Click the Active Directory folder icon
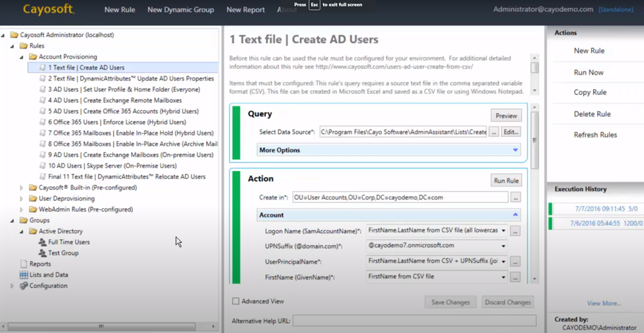Viewport: 644px width, 333px height. pyautogui.click(x=33, y=231)
